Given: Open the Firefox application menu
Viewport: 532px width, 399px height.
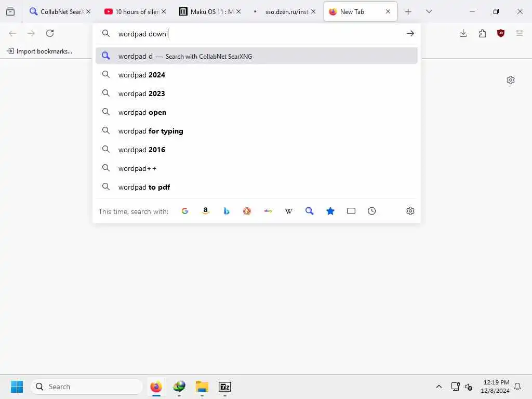Looking at the screenshot, I should coord(520,33).
